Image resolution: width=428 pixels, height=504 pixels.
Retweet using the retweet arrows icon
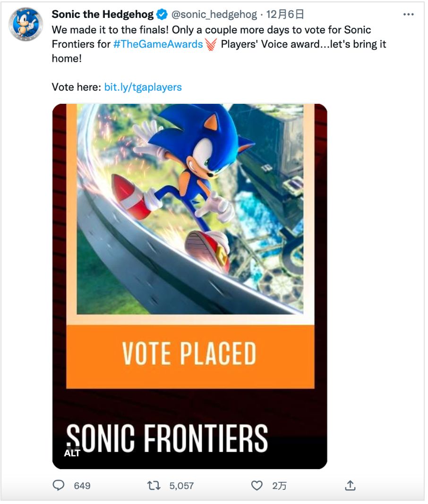pyautogui.click(x=154, y=485)
